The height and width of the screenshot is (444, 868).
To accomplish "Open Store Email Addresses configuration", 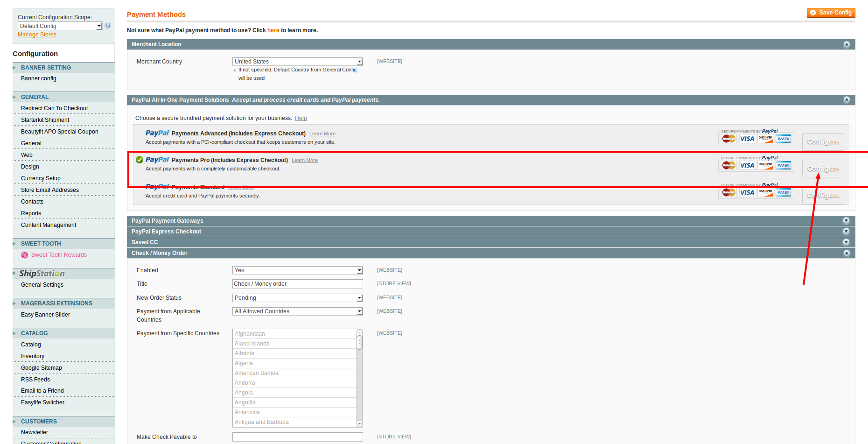I will (50, 190).
